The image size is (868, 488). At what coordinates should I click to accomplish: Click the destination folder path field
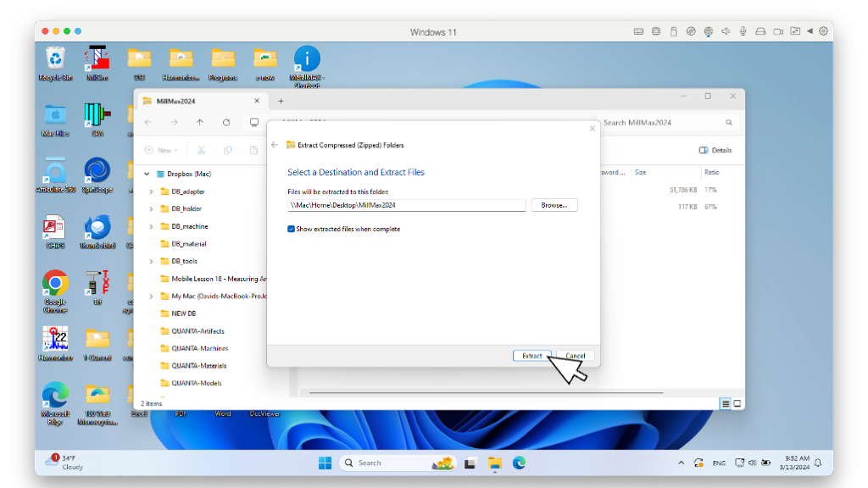coord(406,205)
